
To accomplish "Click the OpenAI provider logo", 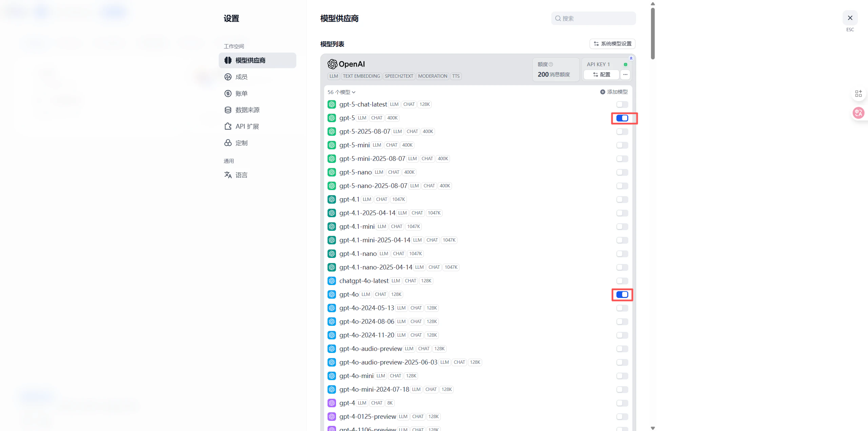I will tap(346, 64).
